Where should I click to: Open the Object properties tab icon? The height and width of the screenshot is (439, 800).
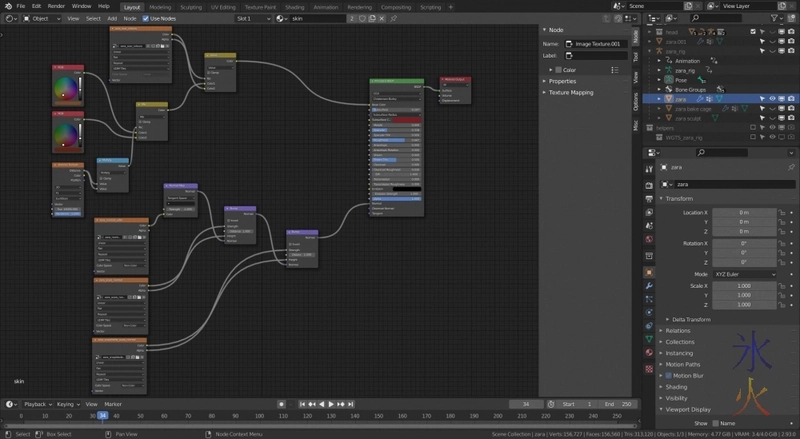pyautogui.click(x=649, y=273)
